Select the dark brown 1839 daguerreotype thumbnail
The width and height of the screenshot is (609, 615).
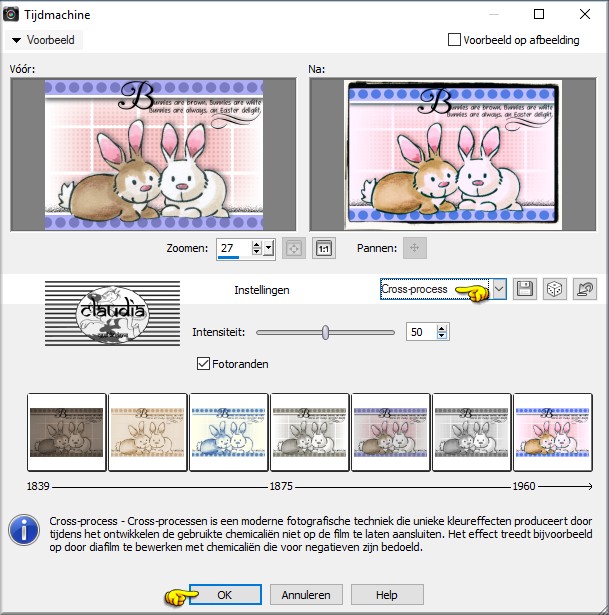[x=67, y=432]
